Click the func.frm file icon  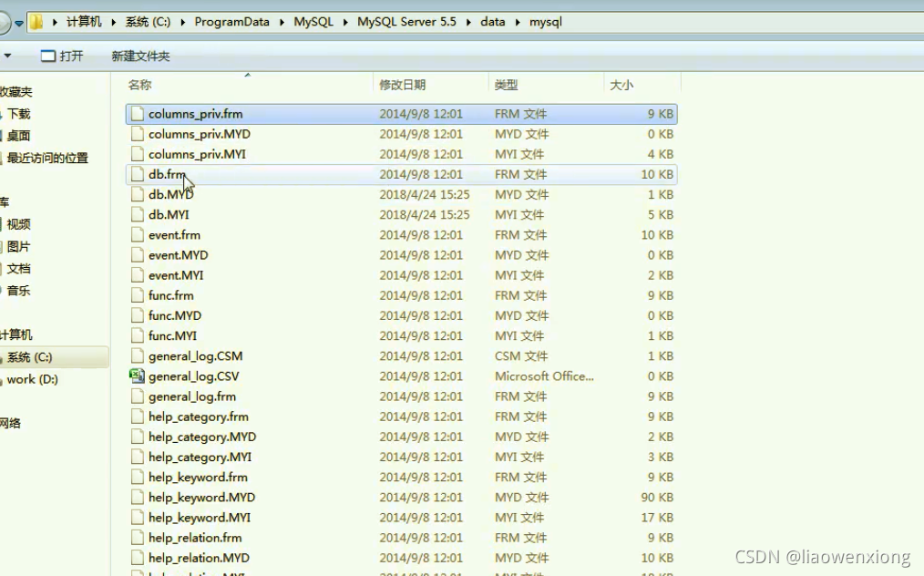click(x=138, y=295)
